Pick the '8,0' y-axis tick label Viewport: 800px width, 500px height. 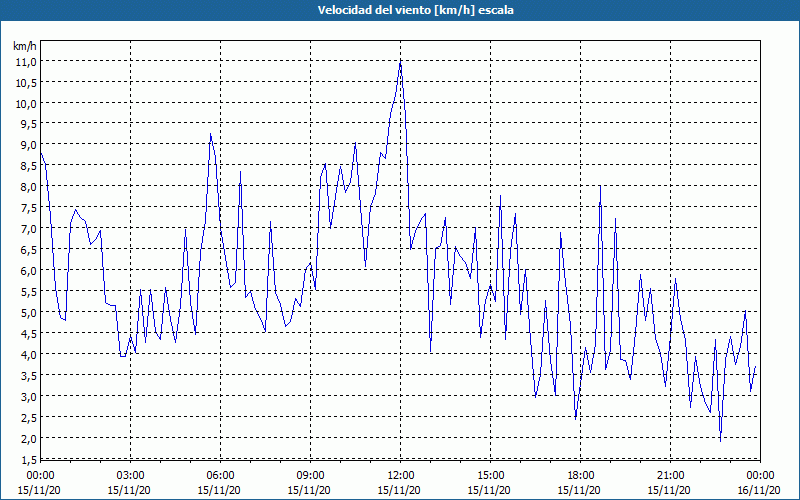click(29, 187)
